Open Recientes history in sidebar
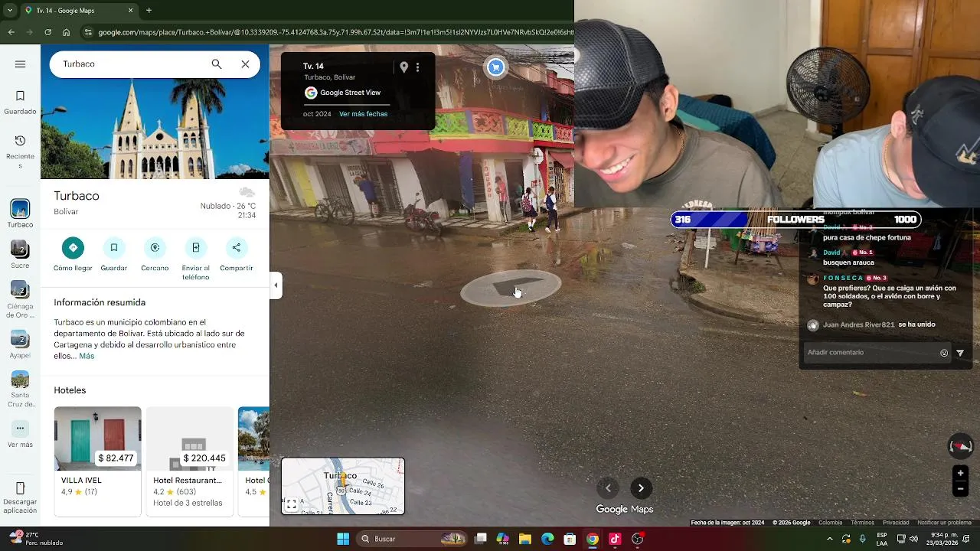The image size is (980, 551). click(x=20, y=152)
